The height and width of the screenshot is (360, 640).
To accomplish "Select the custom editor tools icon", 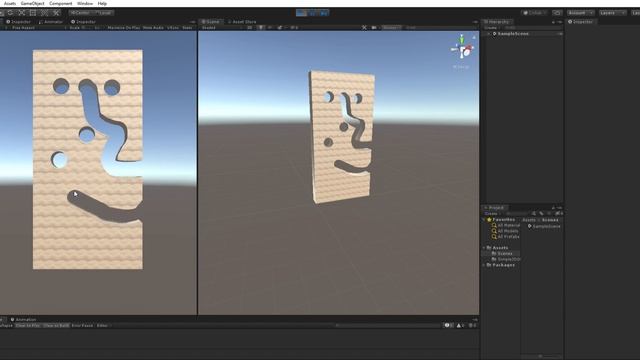I will [56, 13].
